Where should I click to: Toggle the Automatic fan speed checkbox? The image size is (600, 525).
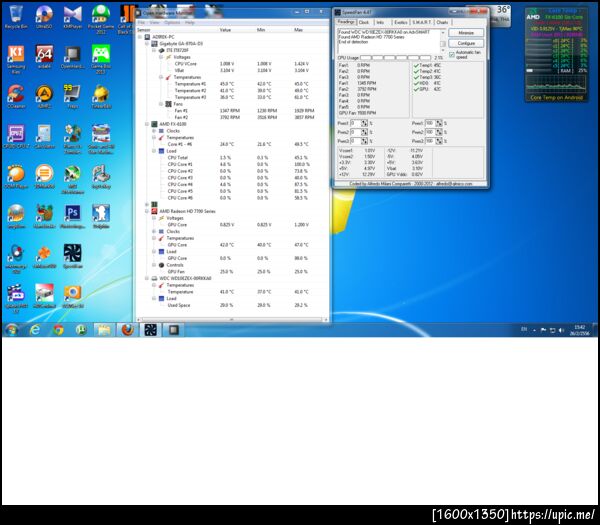tap(452, 55)
